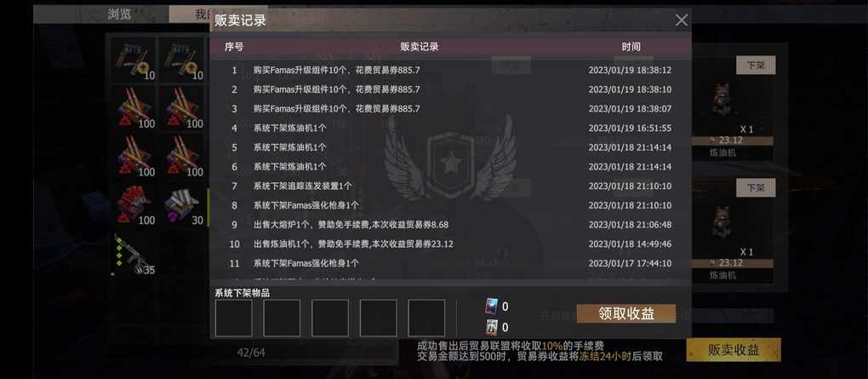Select record 1 Famas upgrade purchase row

[450, 71]
